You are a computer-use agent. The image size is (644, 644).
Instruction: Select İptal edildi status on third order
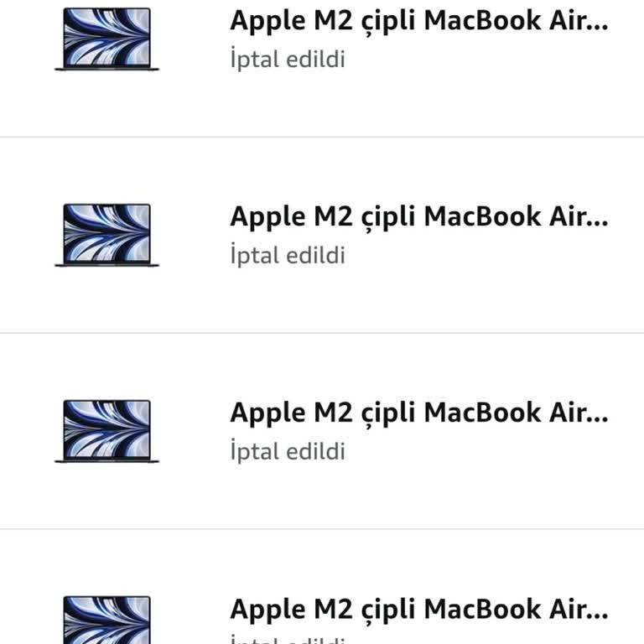(x=288, y=450)
